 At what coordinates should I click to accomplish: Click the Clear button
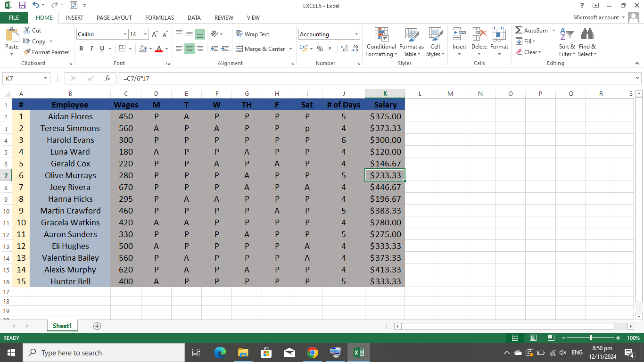pyautogui.click(x=528, y=52)
